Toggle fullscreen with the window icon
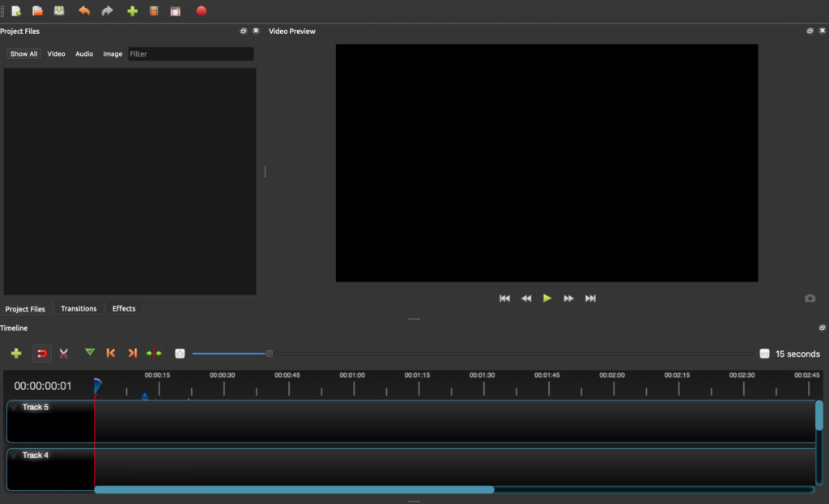The image size is (829, 504). point(176,11)
